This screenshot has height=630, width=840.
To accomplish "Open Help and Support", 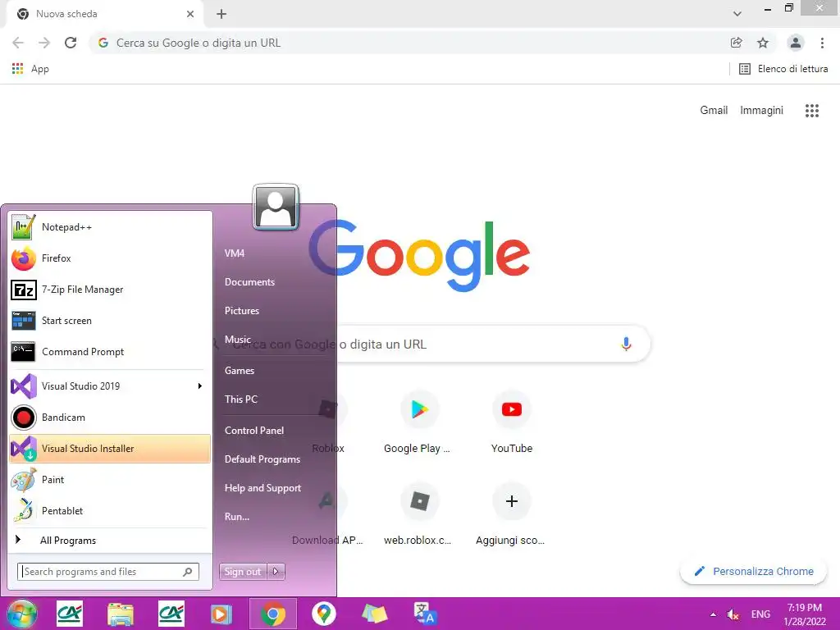I will (x=263, y=488).
